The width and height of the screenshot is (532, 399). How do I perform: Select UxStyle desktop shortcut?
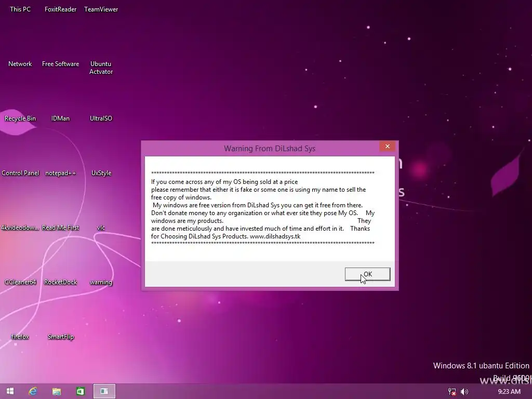(101, 173)
